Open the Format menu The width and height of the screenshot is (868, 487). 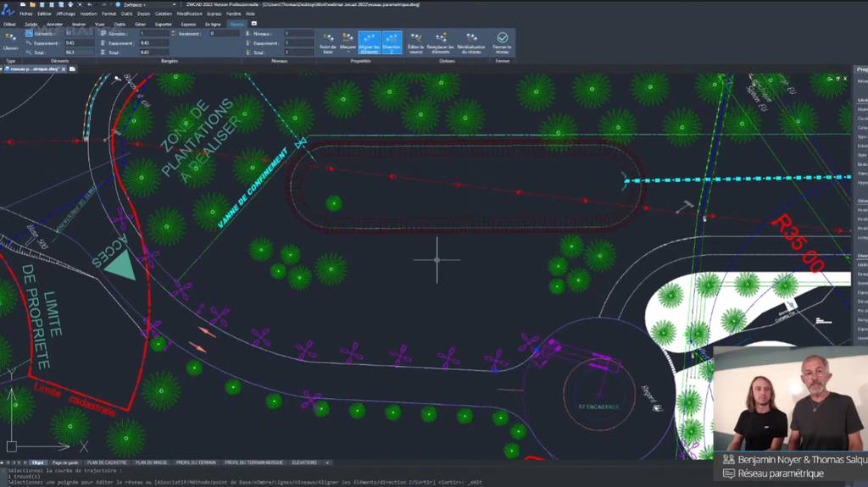coord(108,14)
